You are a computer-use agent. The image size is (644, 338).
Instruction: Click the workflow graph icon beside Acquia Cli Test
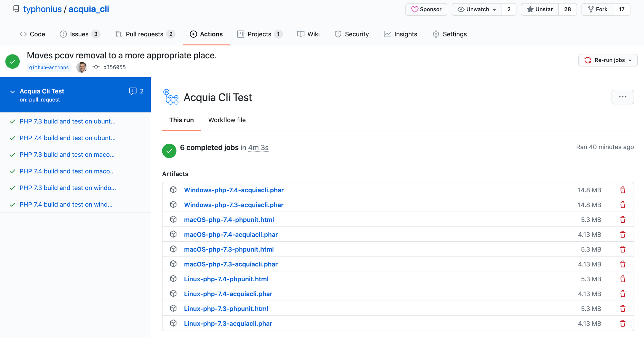click(x=171, y=97)
